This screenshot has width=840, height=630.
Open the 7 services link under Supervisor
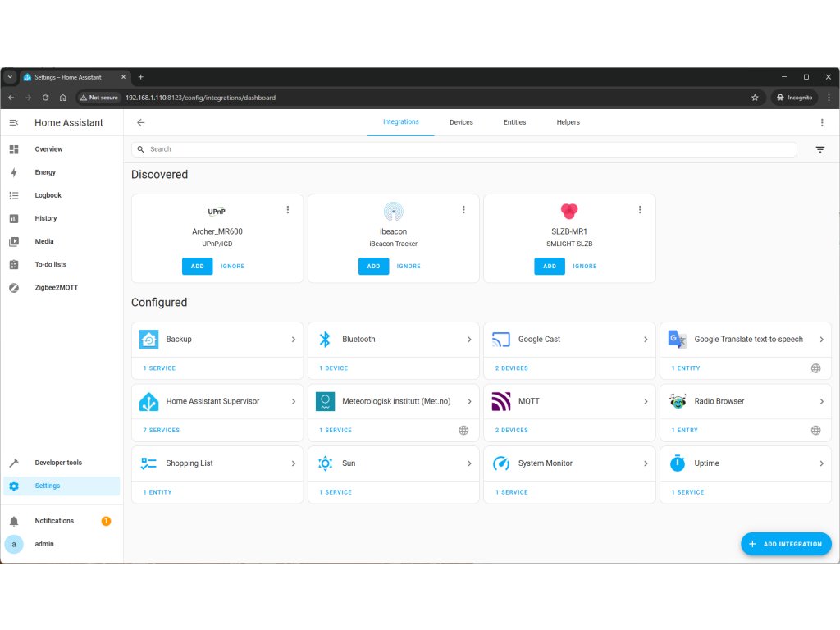pyautogui.click(x=162, y=430)
